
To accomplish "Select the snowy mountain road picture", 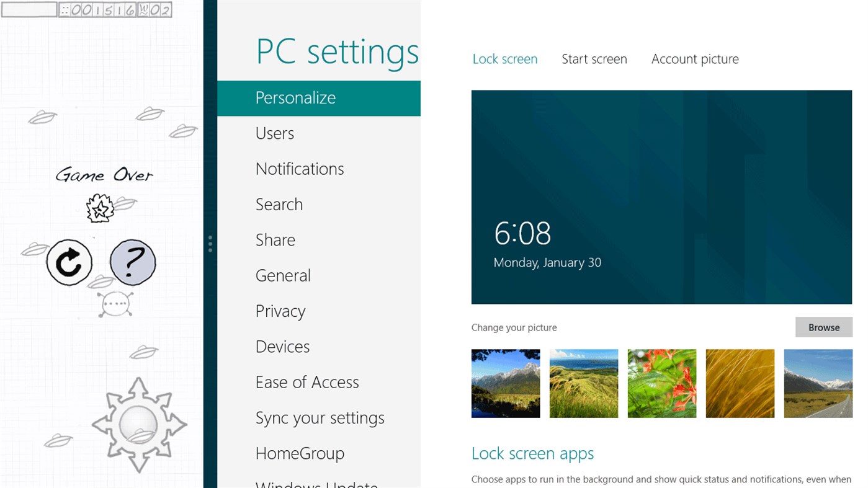I will [818, 383].
